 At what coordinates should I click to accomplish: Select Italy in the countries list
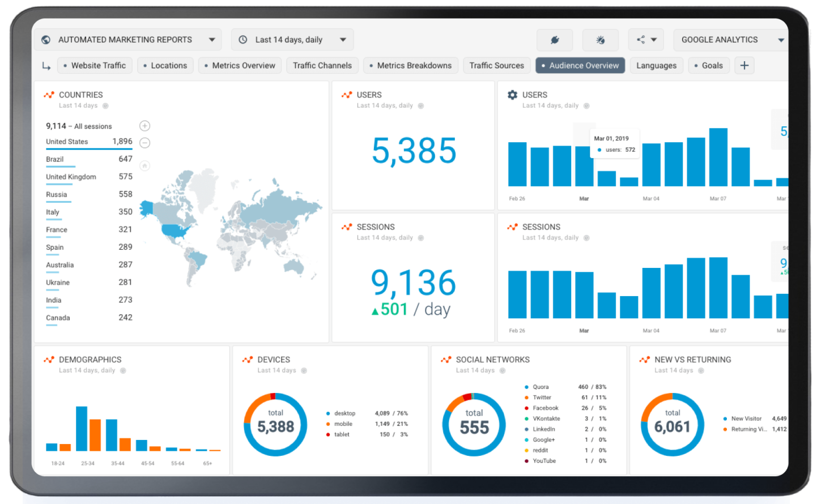point(89,212)
